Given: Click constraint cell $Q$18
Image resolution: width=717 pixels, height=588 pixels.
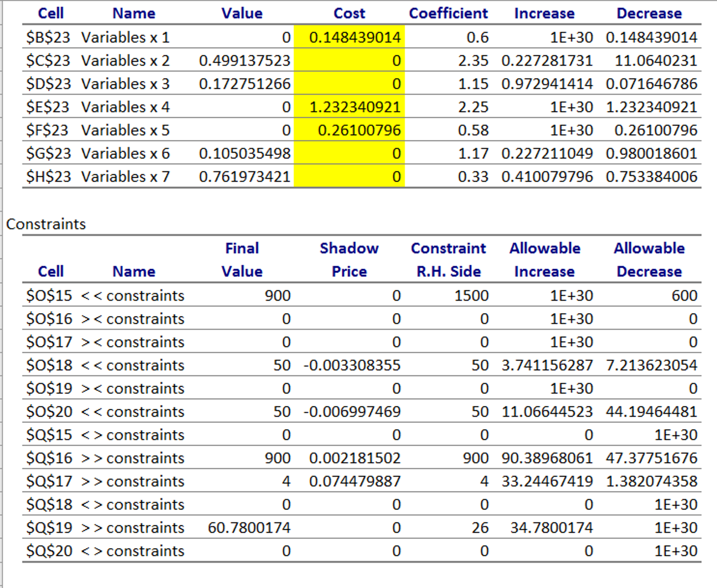Looking at the screenshot, I should [49, 505].
